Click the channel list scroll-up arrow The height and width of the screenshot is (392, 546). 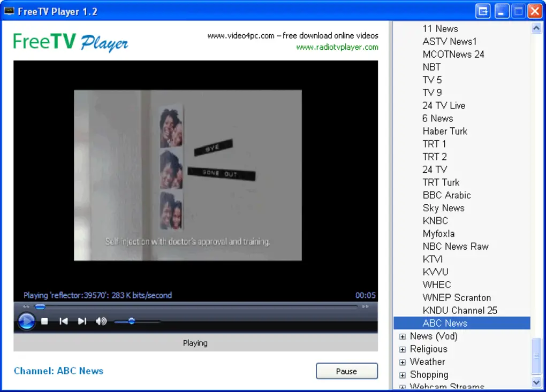click(x=536, y=29)
